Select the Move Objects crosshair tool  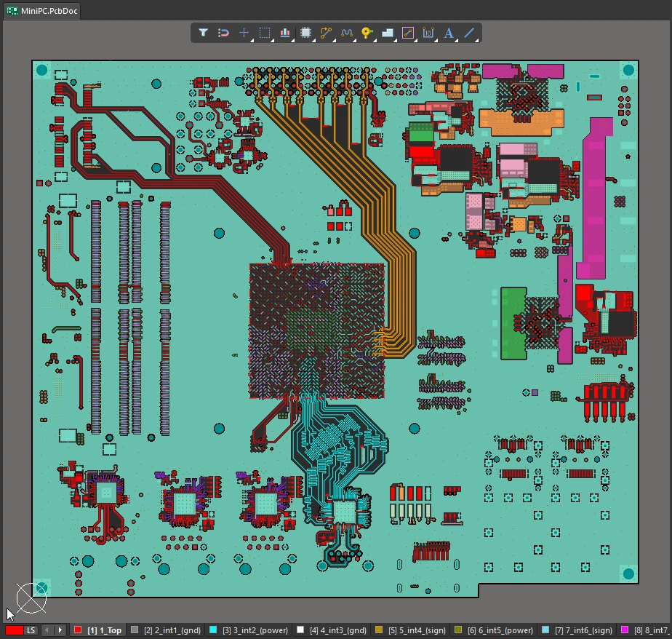pyautogui.click(x=244, y=33)
